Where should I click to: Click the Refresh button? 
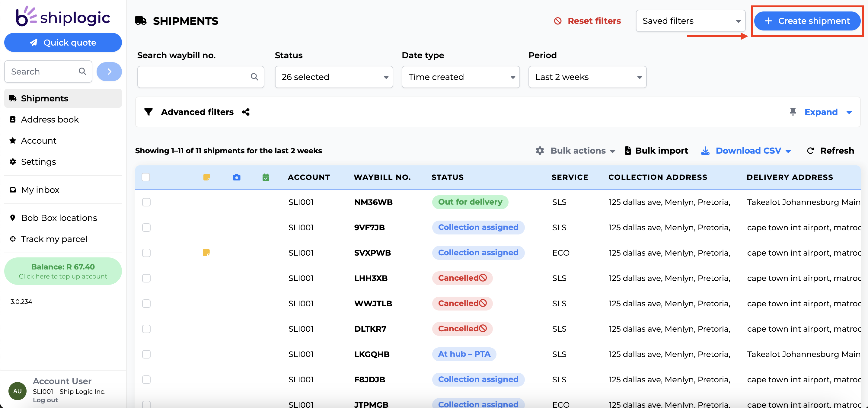click(831, 151)
